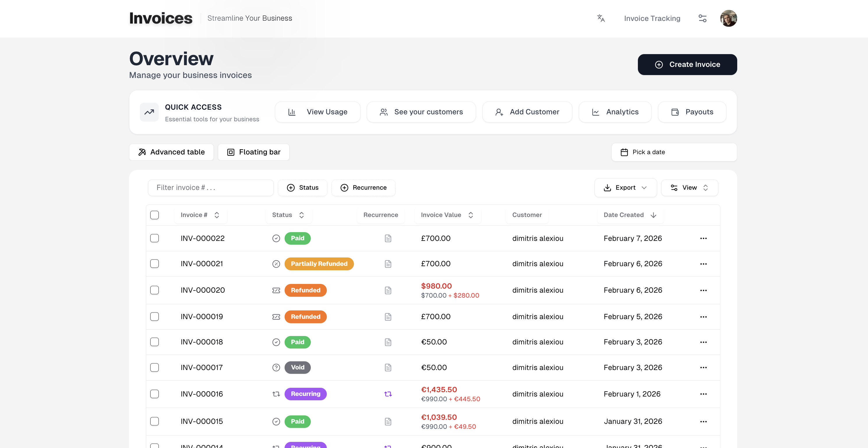Click the Analytics line chart icon
Screen dimensions: 868x448
pos(596,112)
